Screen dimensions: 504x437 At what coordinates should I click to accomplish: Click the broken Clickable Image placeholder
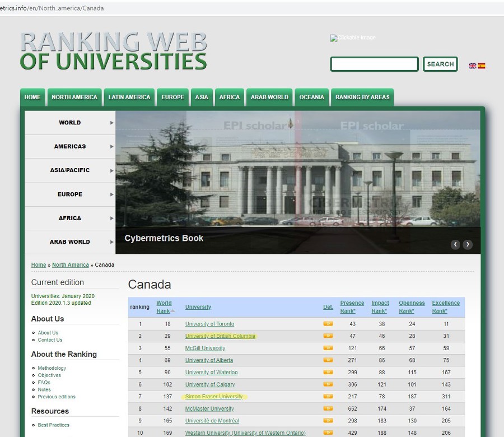pyautogui.click(x=353, y=38)
